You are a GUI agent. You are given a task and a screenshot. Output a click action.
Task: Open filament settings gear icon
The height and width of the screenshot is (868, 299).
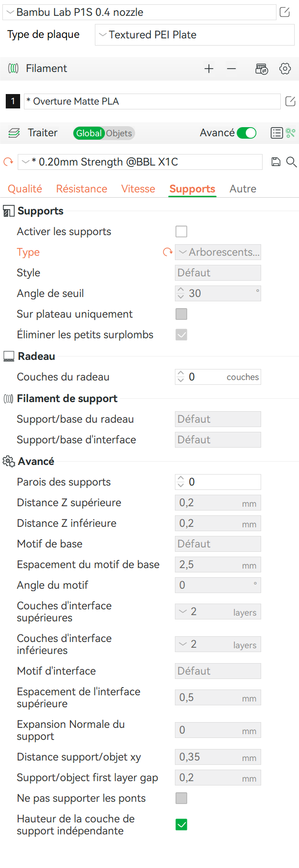[285, 69]
